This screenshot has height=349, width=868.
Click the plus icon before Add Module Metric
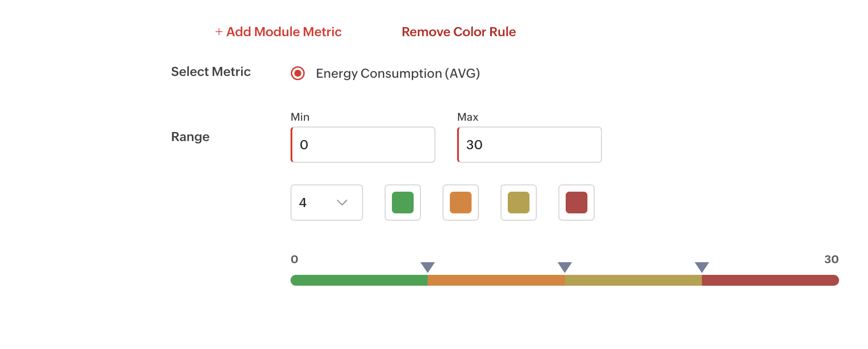[x=219, y=32]
